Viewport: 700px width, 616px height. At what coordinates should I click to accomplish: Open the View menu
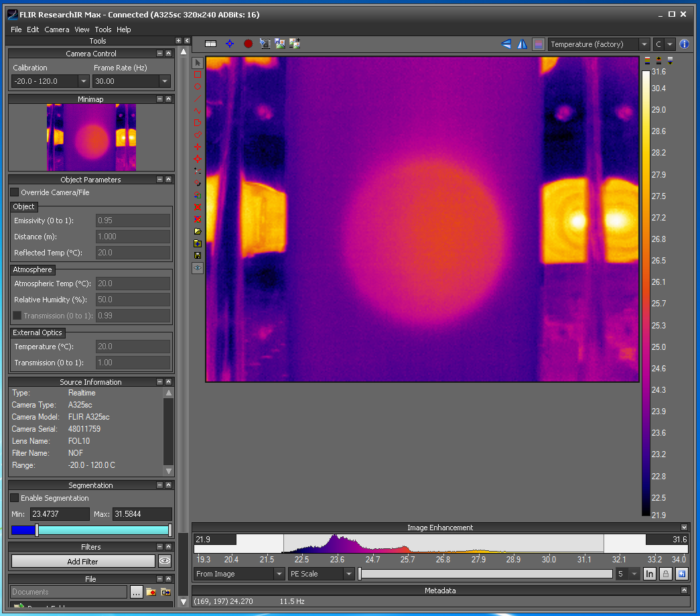pyautogui.click(x=82, y=29)
